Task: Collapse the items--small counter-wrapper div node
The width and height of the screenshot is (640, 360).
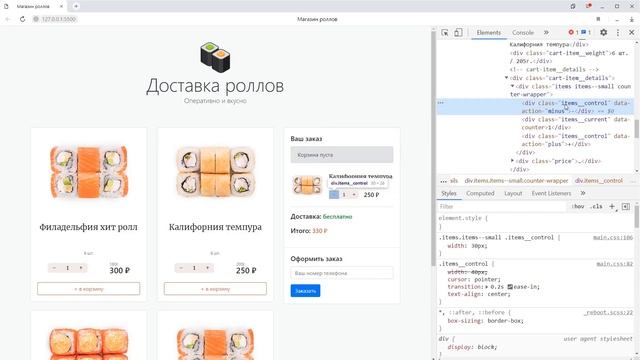Action: pos(512,86)
